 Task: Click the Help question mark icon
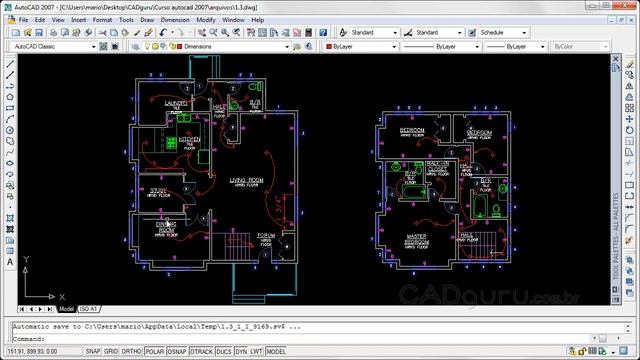(323, 33)
